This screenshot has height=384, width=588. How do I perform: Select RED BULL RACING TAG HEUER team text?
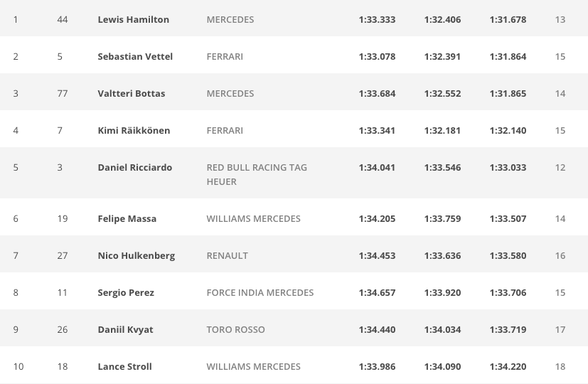click(x=257, y=174)
